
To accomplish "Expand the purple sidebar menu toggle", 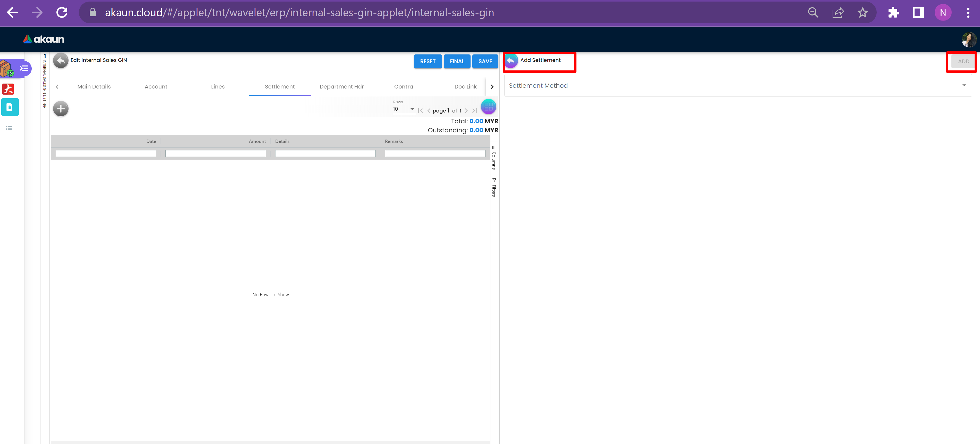I will tap(24, 69).
